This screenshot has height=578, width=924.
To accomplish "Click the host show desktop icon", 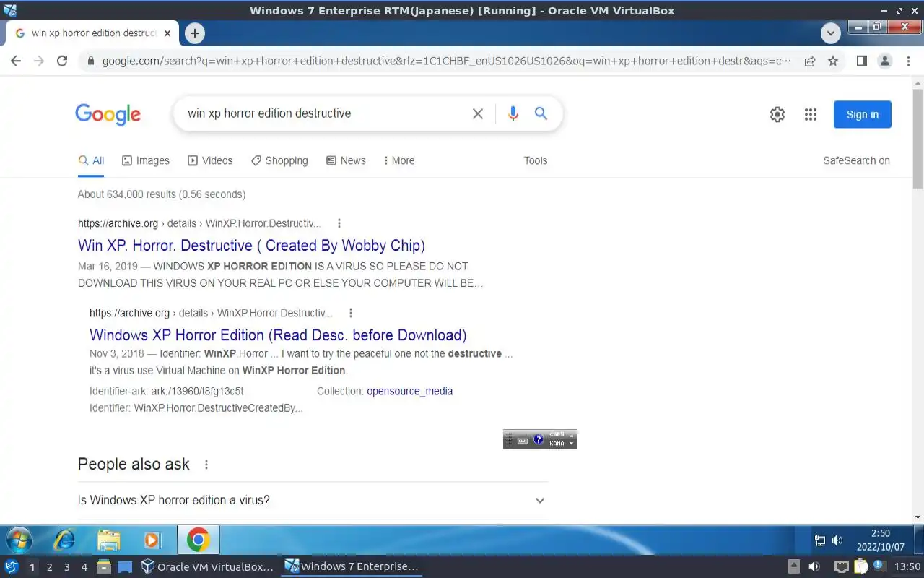I will click(x=125, y=566).
